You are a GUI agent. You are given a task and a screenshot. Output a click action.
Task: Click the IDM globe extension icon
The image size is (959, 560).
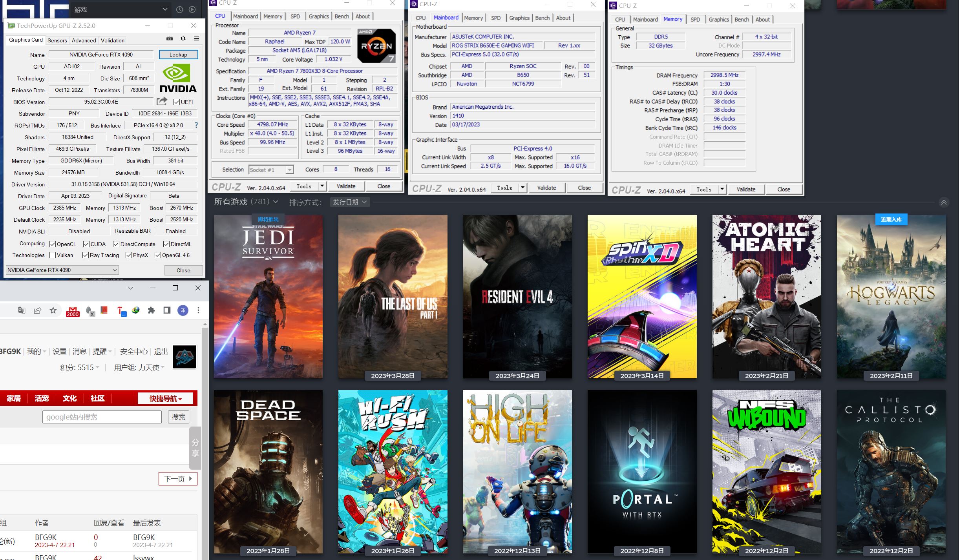(136, 310)
